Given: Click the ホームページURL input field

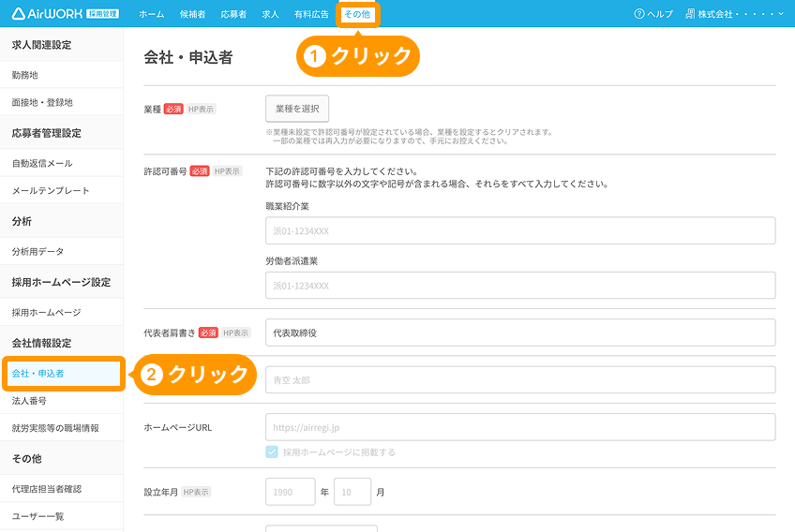Looking at the screenshot, I should tap(520, 427).
